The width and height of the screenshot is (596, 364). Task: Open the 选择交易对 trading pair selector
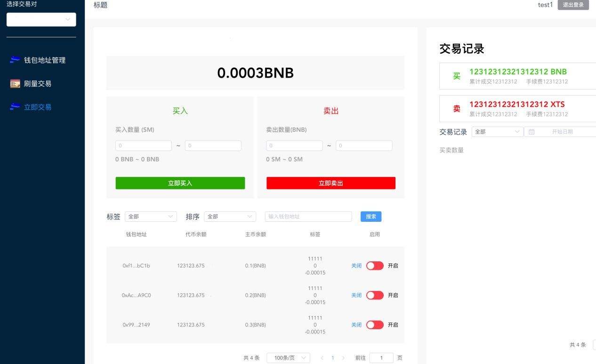point(41,19)
